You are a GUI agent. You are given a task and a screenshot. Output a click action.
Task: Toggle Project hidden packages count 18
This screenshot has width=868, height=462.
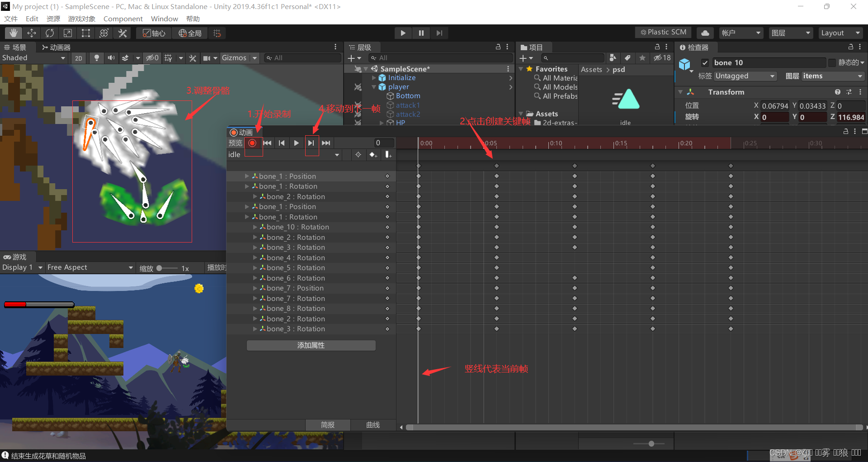click(662, 58)
